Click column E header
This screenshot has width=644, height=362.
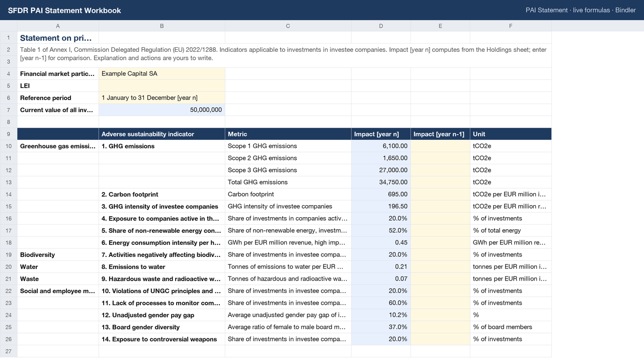point(440,26)
